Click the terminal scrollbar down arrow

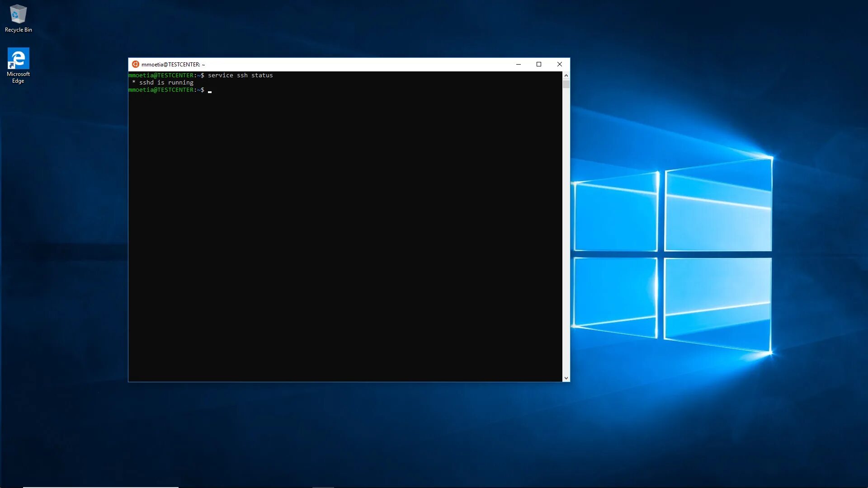[566, 378]
